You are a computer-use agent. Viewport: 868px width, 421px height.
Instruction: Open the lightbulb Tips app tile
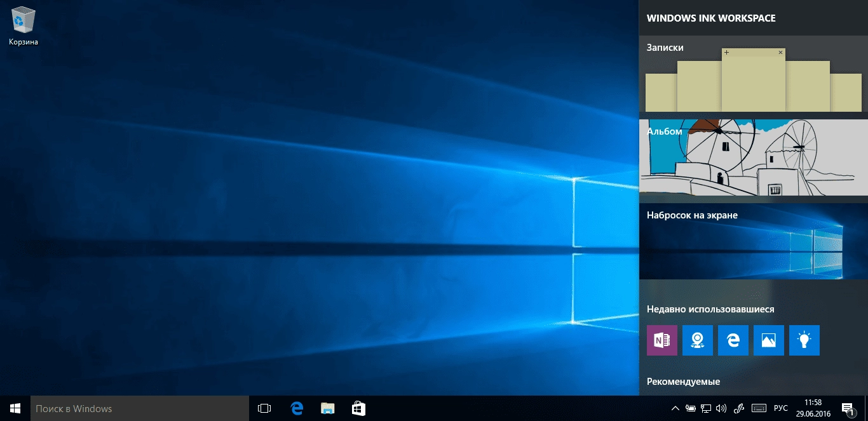[x=804, y=340]
